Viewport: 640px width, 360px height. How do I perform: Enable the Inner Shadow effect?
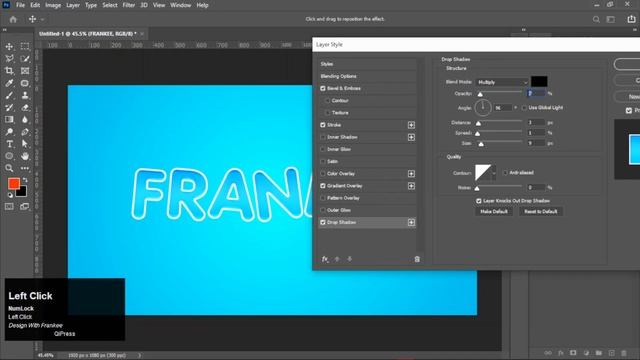click(x=323, y=137)
